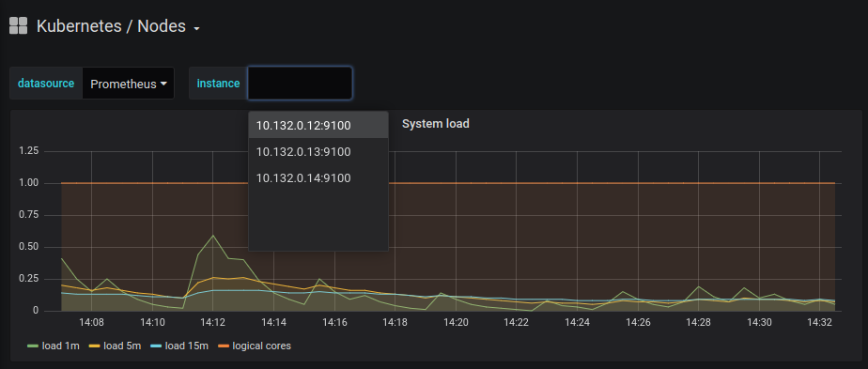Image resolution: width=868 pixels, height=369 pixels.
Task: Toggle the logical cores legend series
Action: click(254, 346)
